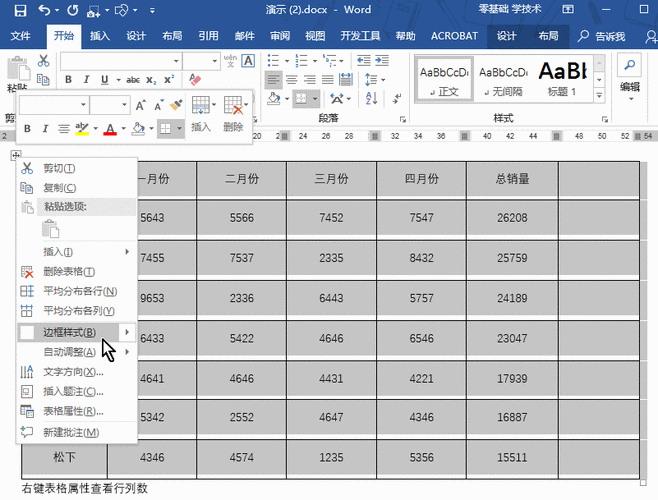The width and height of the screenshot is (658, 500).
Task: Click the yellow text highlight color button
Action: pos(82,128)
